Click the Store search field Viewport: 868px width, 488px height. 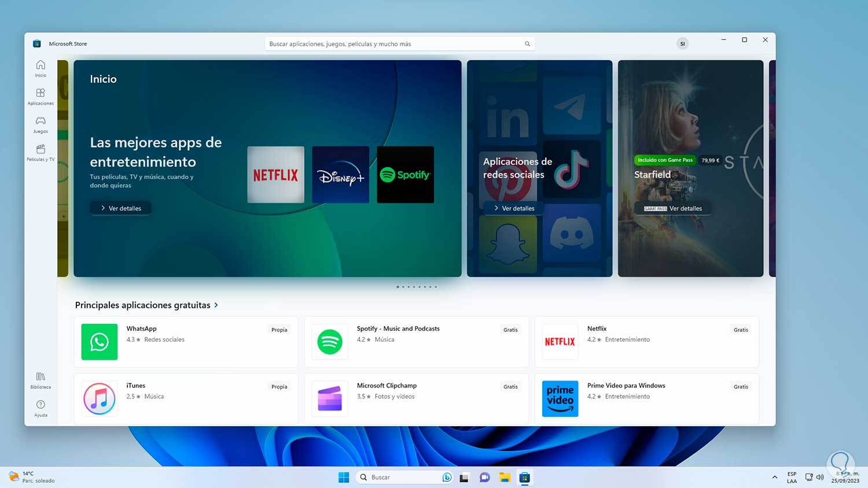(x=400, y=44)
